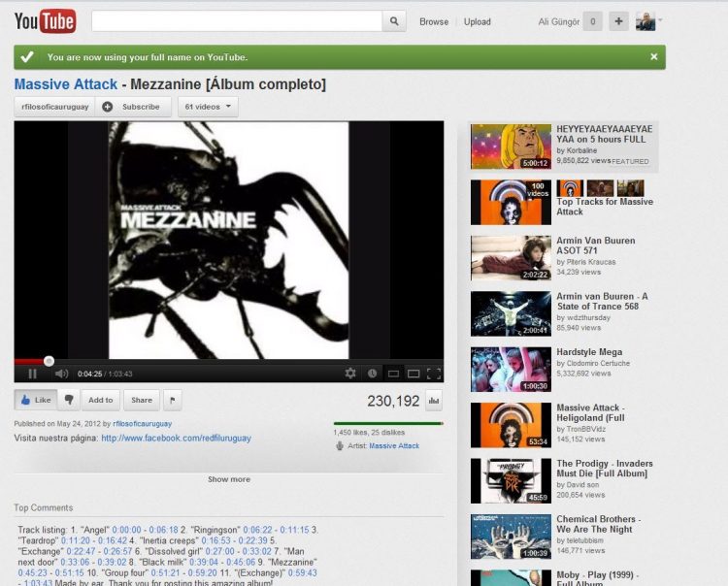This screenshot has width=728, height=586.
Task: Dislike the video with thumbs down
Action: 69,400
